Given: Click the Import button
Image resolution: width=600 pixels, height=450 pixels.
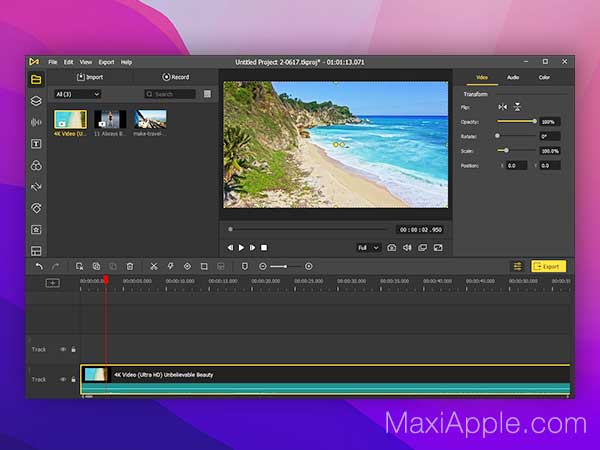Looking at the screenshot, I should [x=90, y=77].
